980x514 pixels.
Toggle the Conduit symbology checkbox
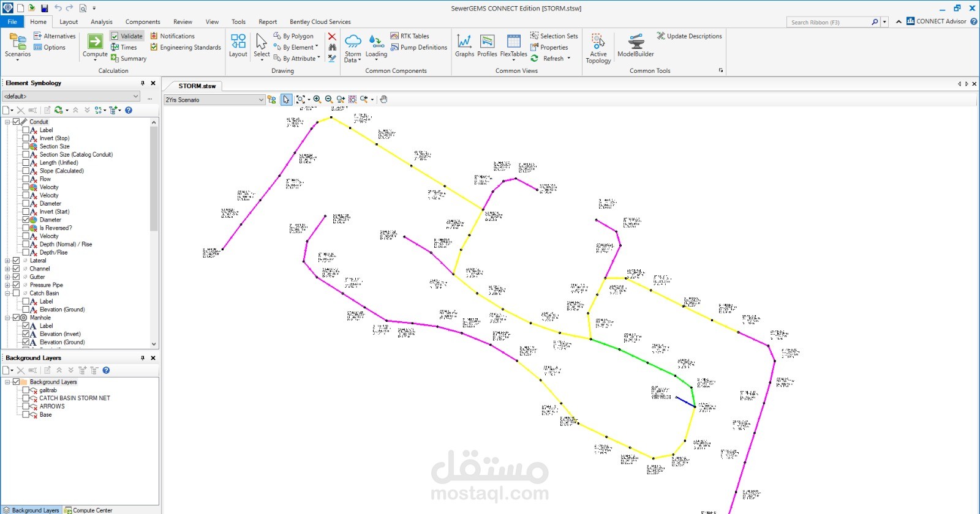[x=17, y=122]
